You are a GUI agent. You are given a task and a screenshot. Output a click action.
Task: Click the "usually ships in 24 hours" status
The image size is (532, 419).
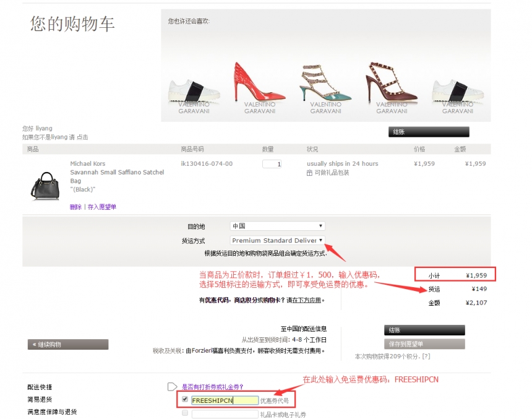click(342, 163)
